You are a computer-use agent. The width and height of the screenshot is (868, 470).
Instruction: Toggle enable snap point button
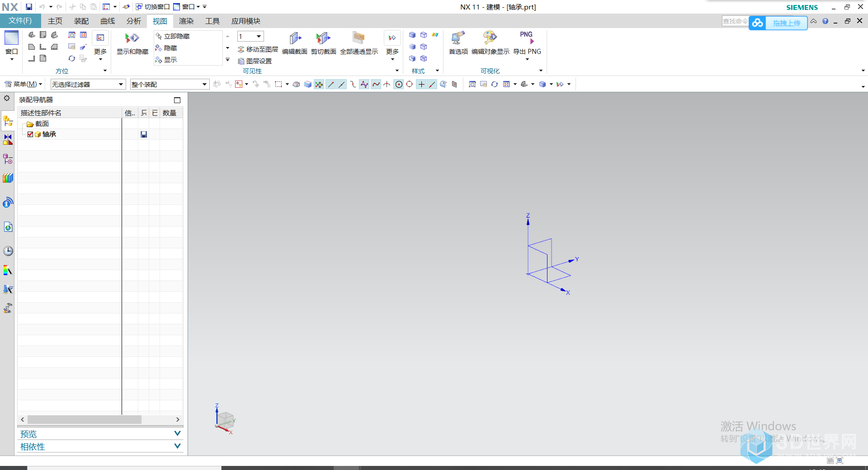coord(319,84)
